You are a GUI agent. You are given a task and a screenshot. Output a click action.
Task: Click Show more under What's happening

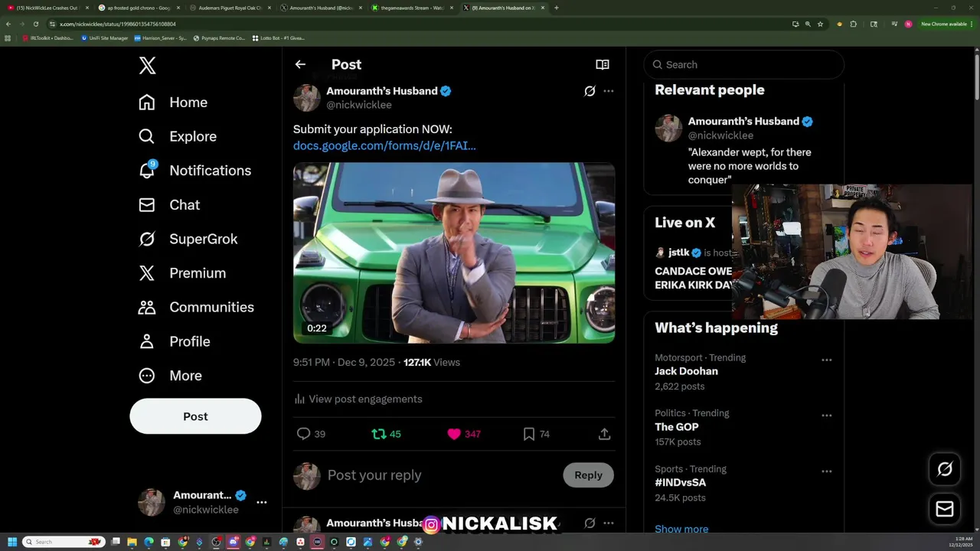[681, 529]
